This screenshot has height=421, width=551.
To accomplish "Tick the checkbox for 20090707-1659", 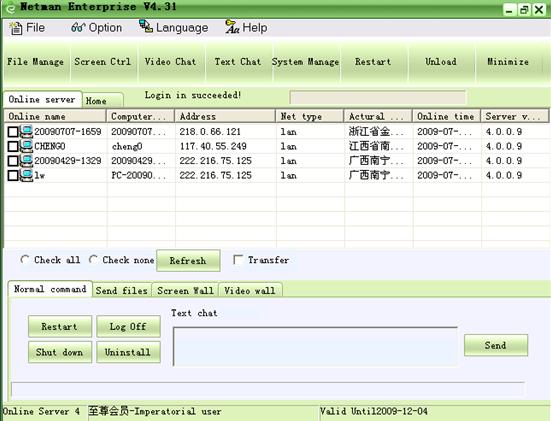I will 13,132.
